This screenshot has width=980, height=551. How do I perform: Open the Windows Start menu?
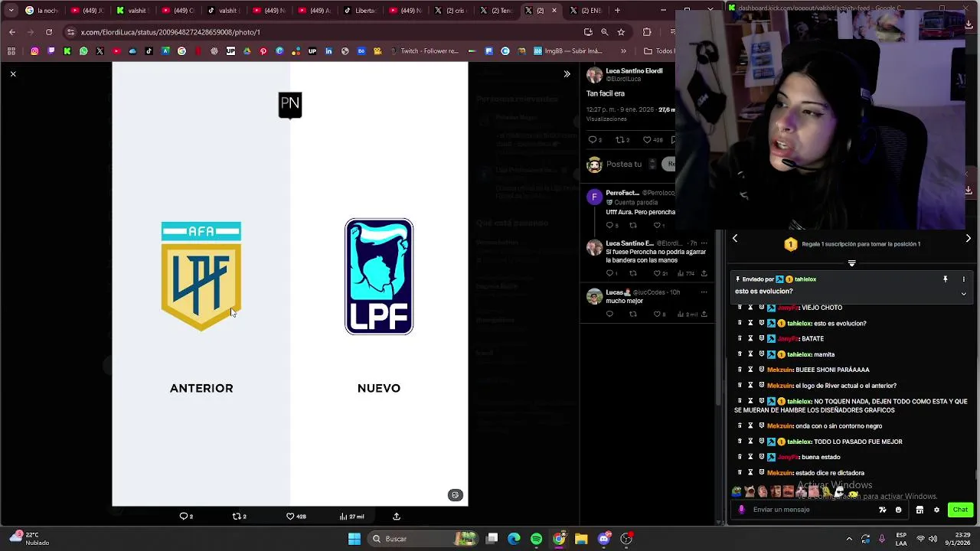354,539
